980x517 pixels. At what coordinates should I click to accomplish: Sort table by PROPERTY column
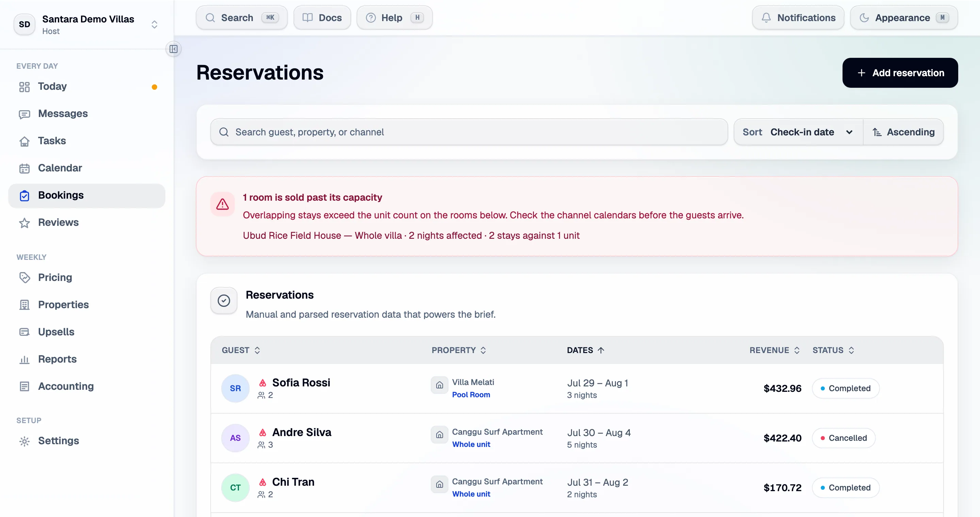click(x=459, y=350)
